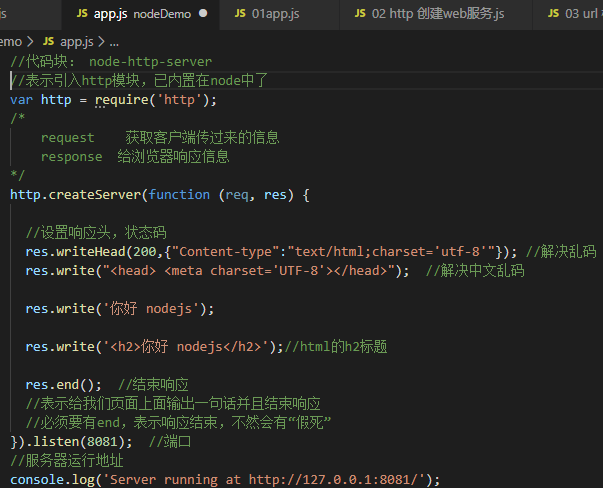Expand the breadcrumb ellipsis symbol list
Viewport: 603px width, 488px height.
113,42
